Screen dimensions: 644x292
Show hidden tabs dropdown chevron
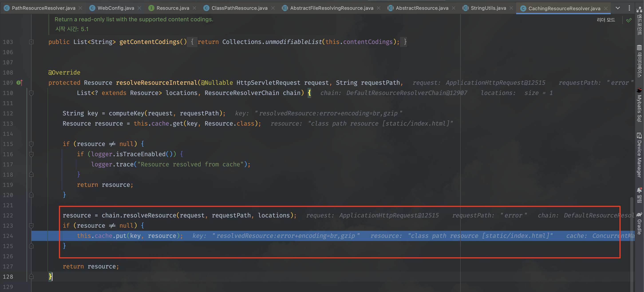tap(618, 8)
